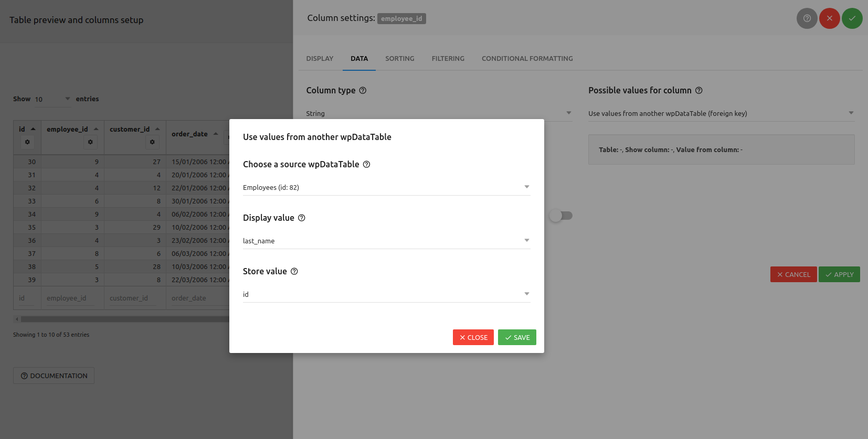Click 'Showing 1 to 10 of 53 entries' text
This screenshot has height=439, width=868.
point(51,335)
